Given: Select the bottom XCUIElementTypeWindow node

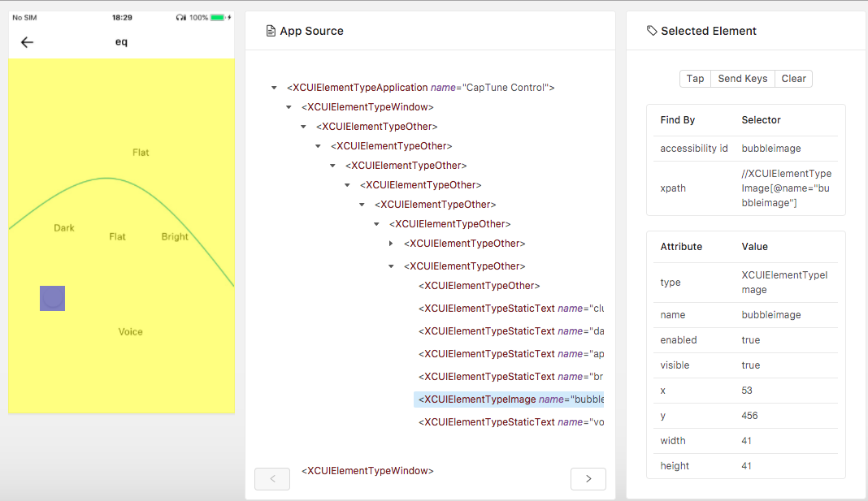Looking at the screenshot, I should pyautogui.click(x=368, y=470).
